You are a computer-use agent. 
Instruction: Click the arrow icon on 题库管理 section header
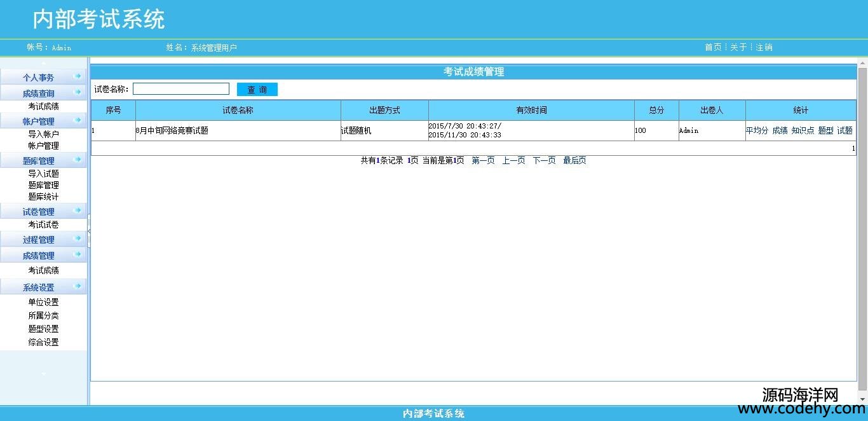78,160
